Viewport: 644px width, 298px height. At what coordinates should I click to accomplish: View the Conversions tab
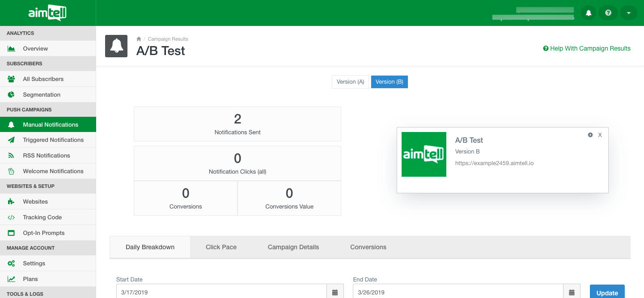[x=368, y=247]
